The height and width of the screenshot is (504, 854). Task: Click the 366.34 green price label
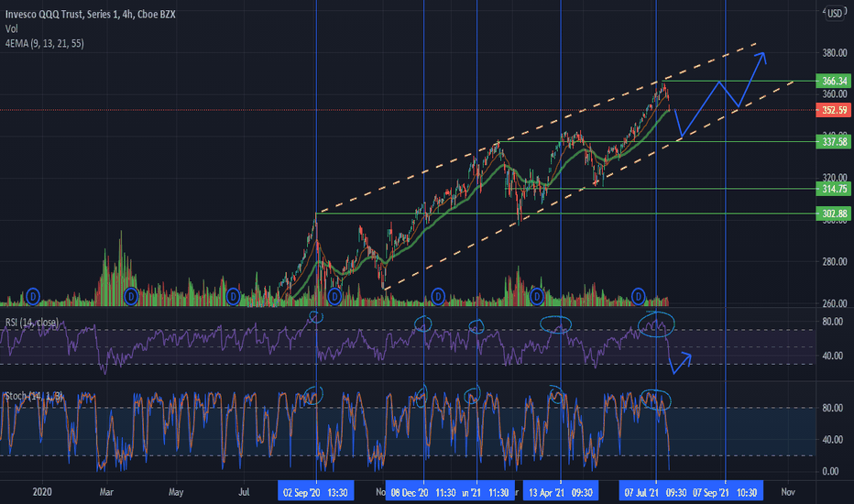pyautogui.click(x=834, y=82)
